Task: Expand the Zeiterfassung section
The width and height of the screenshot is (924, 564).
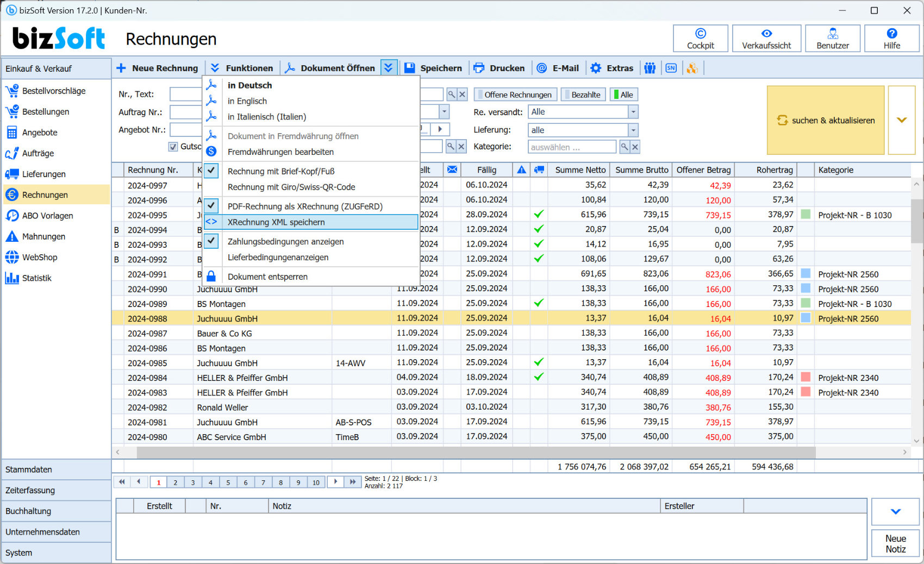Action: pyautogui.click(x=57, y=490)
